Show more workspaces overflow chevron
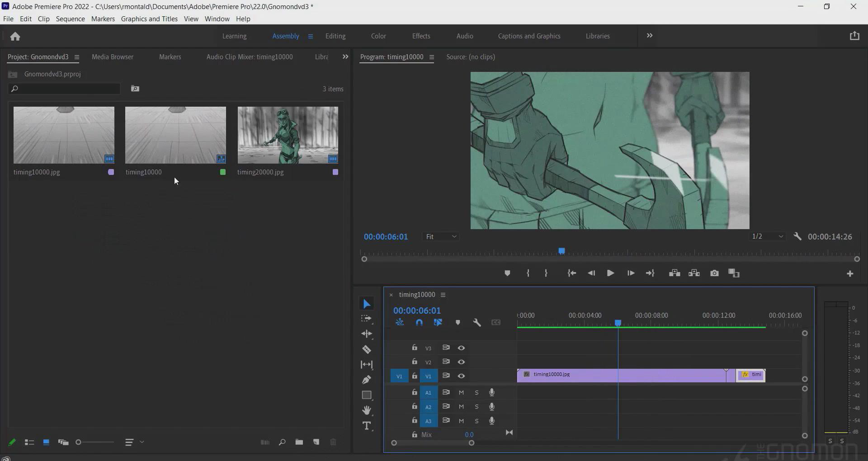This screenshot has height=461, width=868. 650,35
